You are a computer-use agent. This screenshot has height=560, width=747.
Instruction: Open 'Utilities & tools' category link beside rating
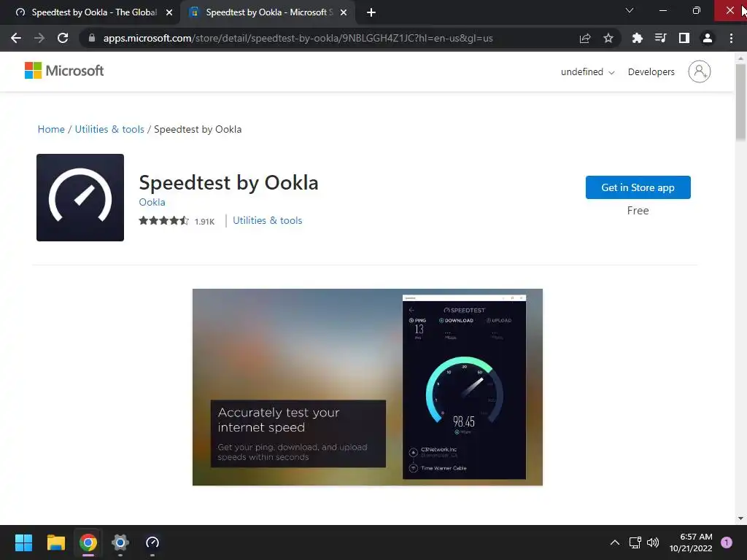(x=267, y=220)
